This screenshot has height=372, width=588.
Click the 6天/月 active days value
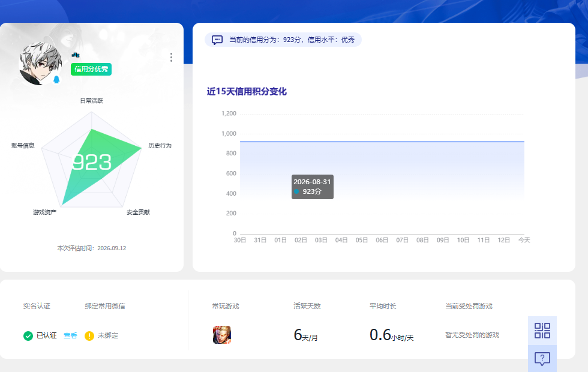[305, 335]
